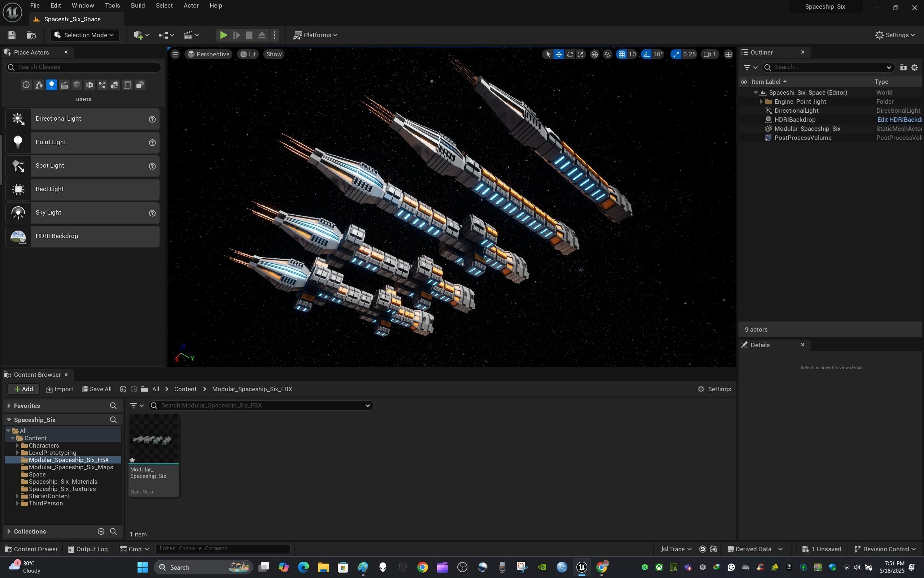Click the Stop simulation square icon
924x578 pixels.
pos(249,35)
